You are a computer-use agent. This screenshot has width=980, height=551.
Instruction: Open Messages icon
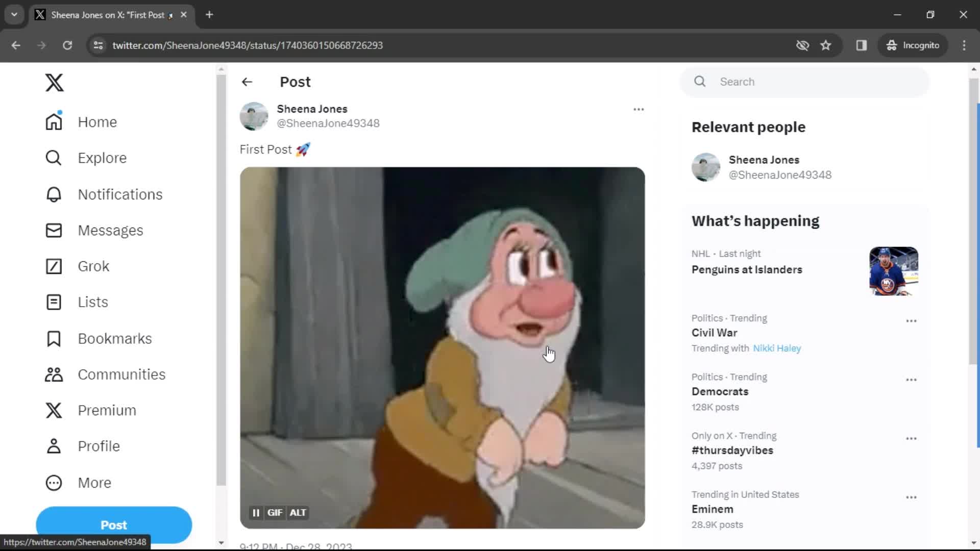tap(54, 230)
